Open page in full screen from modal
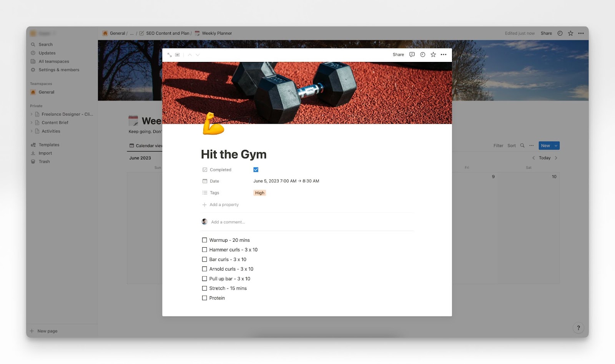This screenshot has width=615, height=364. click(x=170, y=55)
